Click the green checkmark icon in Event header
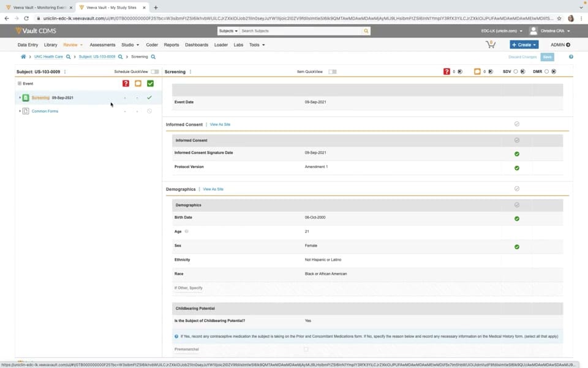The image size is (588, 368). [x=151, y=83]
